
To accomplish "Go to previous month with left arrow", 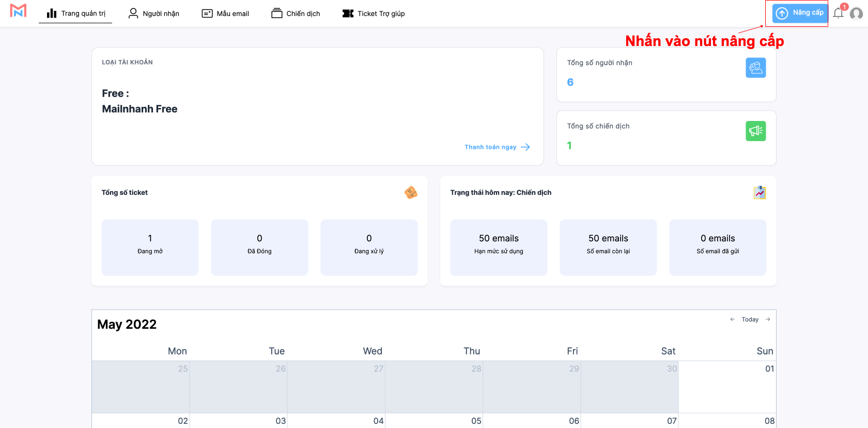I will (732, 319).
